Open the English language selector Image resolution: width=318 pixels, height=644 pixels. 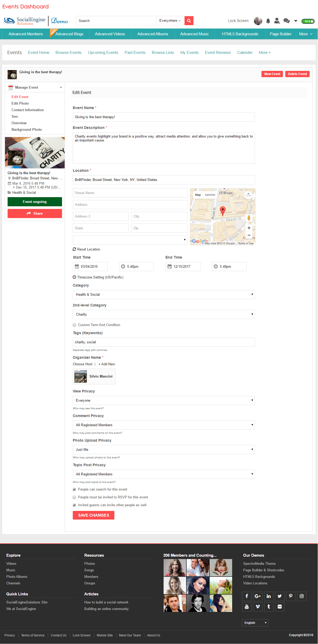[255, 623]
